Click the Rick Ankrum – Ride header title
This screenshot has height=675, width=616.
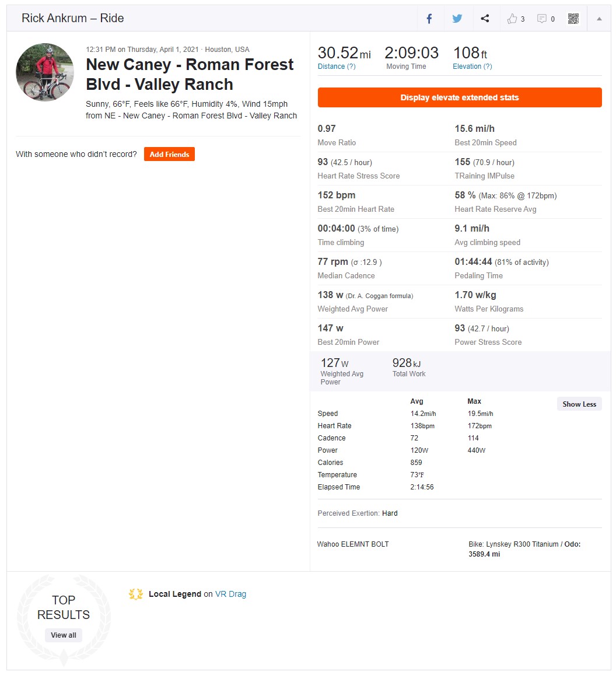73,18
